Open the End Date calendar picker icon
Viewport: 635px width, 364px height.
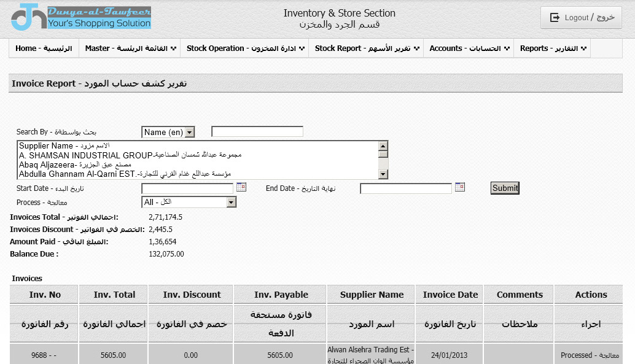(x=459, y=187)
